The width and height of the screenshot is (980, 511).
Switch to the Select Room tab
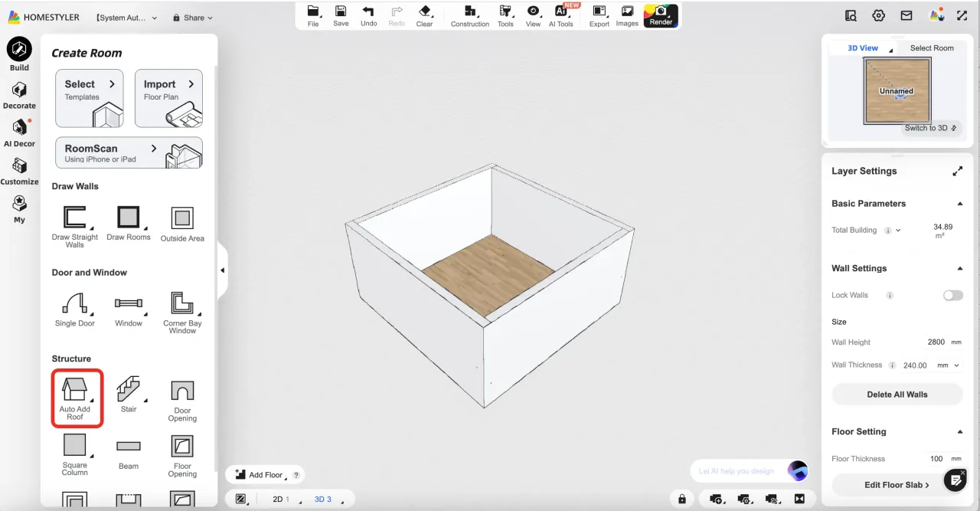931,48
